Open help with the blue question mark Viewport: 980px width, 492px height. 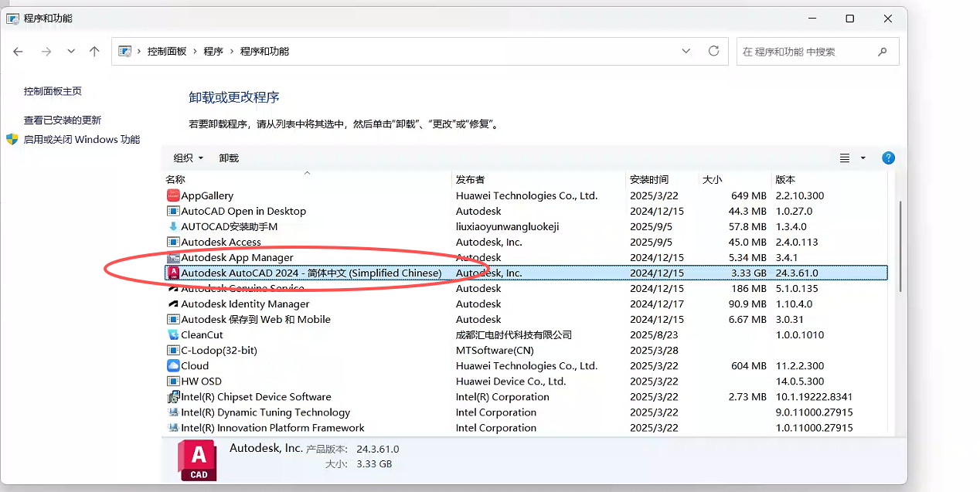[x=888, y=158]
